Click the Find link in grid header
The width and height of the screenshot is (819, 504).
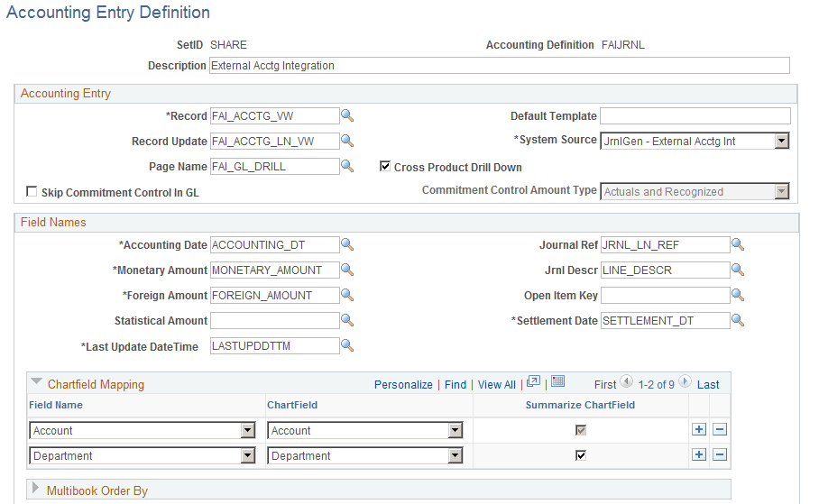click(456, 385)
